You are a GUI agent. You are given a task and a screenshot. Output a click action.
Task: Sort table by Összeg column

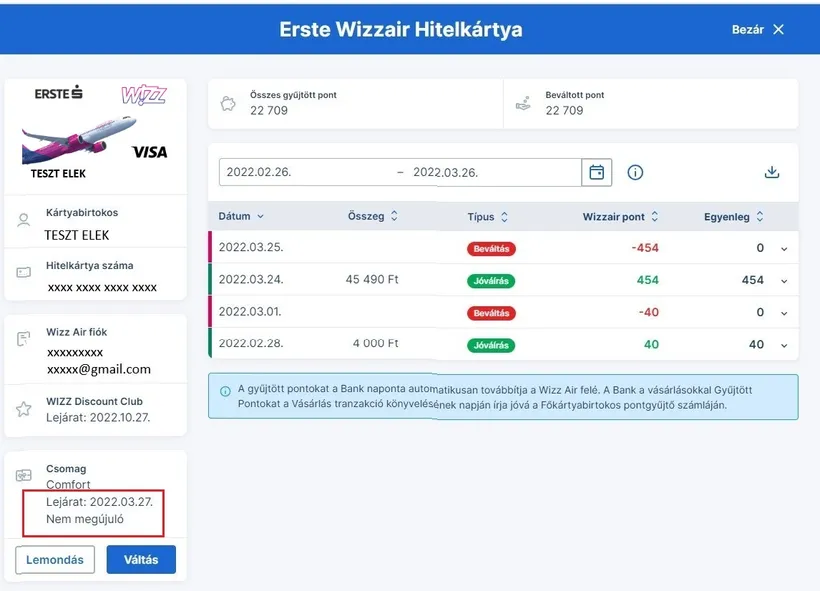pos(372,216)
